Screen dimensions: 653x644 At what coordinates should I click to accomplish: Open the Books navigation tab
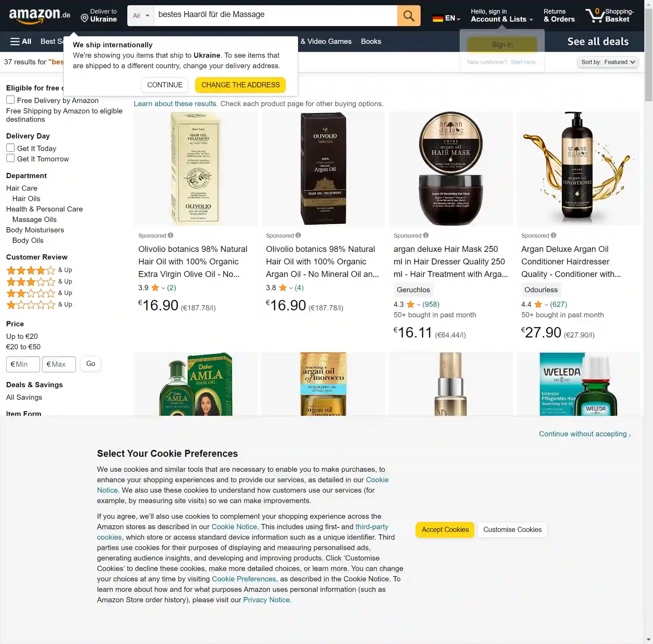tap(371, 41)
